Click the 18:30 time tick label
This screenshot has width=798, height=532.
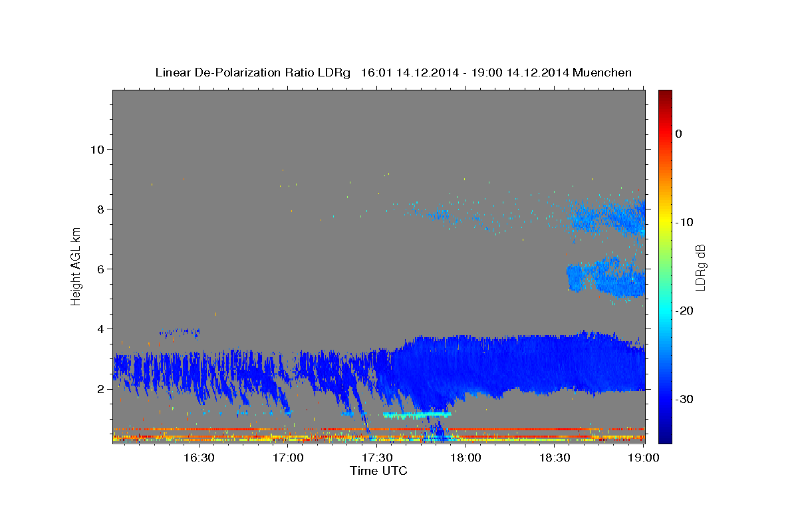555,458
